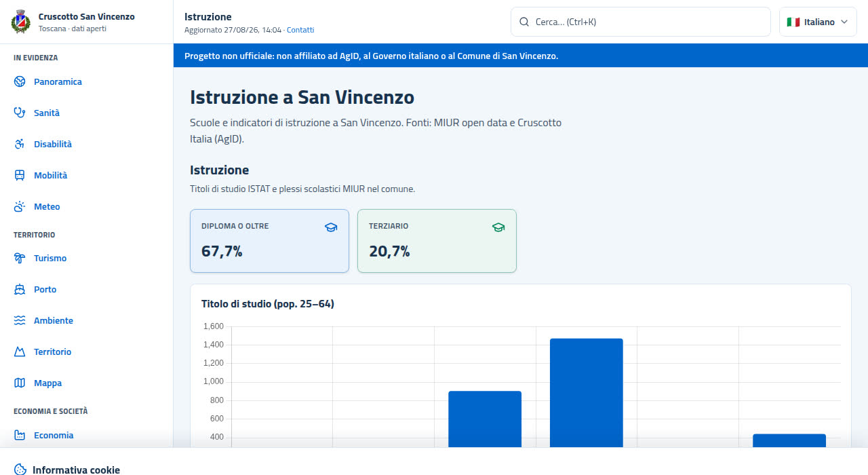Select the Disabilità accessibility icon
The image size is (868, 475).
20,145
